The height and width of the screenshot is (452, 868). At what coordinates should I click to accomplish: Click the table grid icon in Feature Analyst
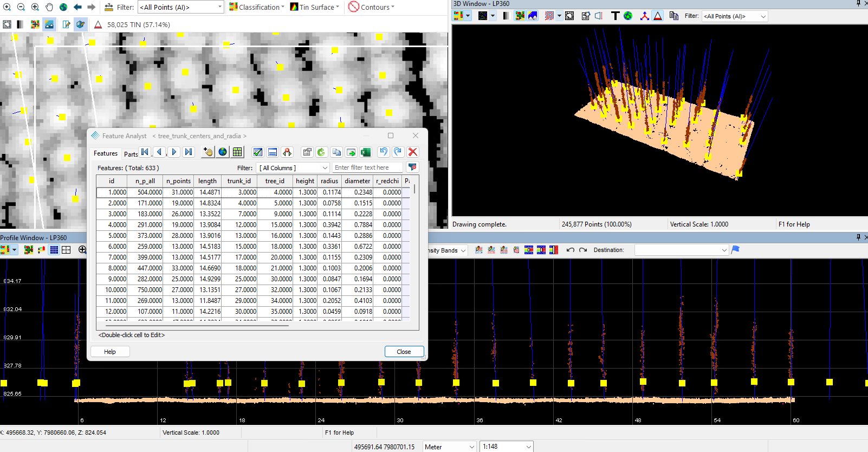[x=237, y=152]
